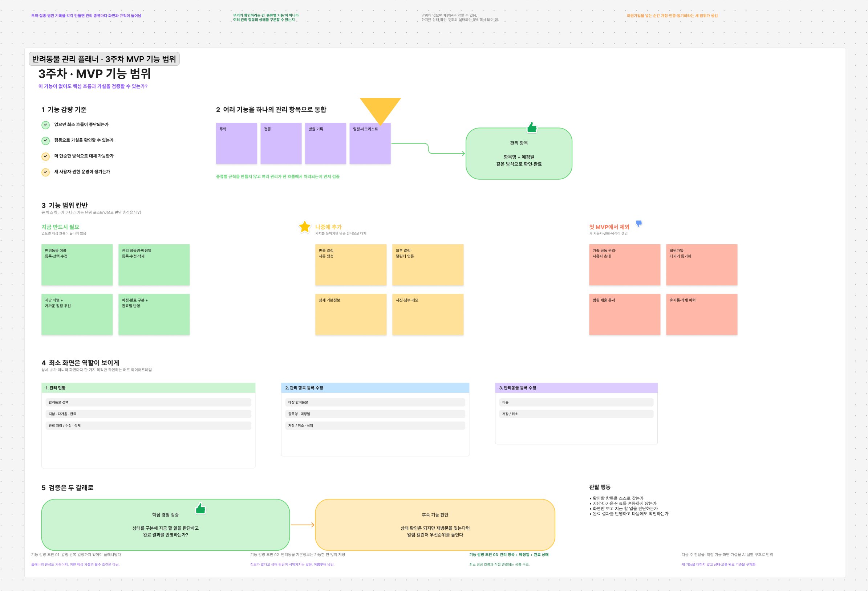The width and height of the screenshot is (868, 591).
Task: Click the yellow check next to 더 단순한 방식으로 대체 가능한가
Action: click(45, 156)
